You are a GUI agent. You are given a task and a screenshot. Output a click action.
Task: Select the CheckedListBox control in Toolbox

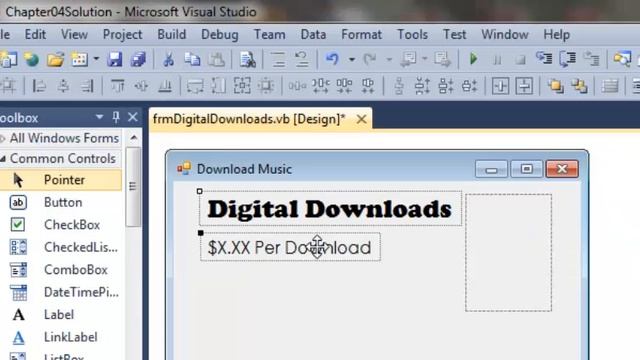click(x=61, y=247)
